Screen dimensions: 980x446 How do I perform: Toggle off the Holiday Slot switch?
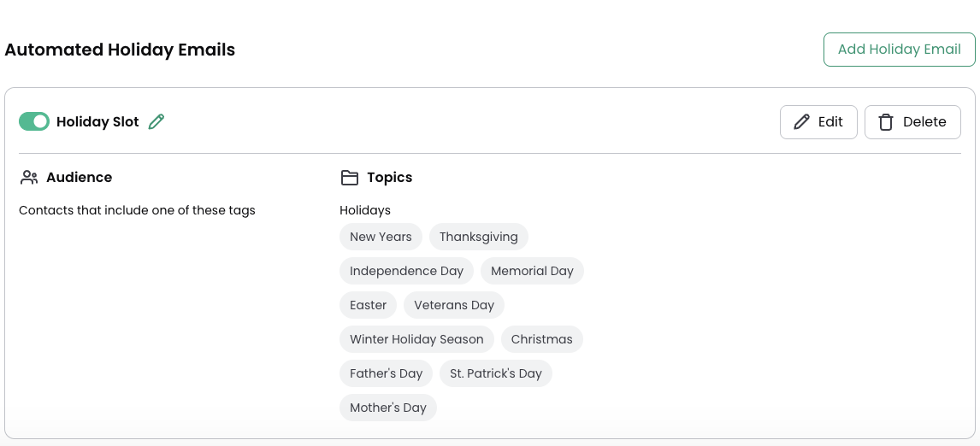click(33, 122)
